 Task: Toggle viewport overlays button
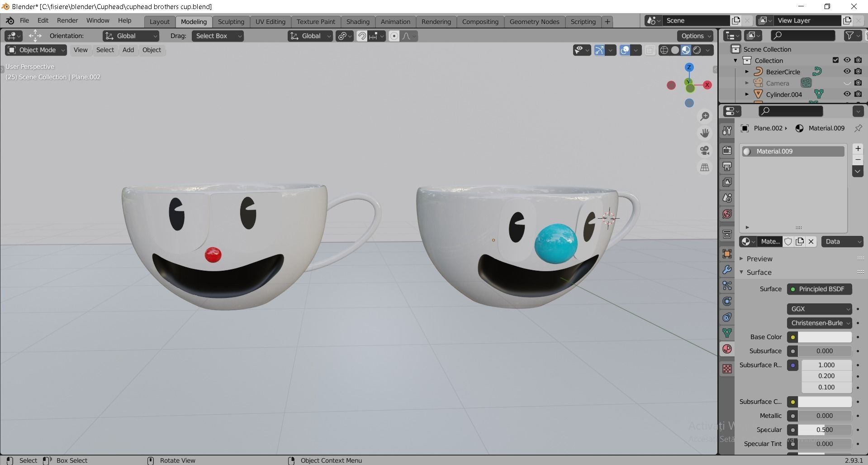pos(625,50)
